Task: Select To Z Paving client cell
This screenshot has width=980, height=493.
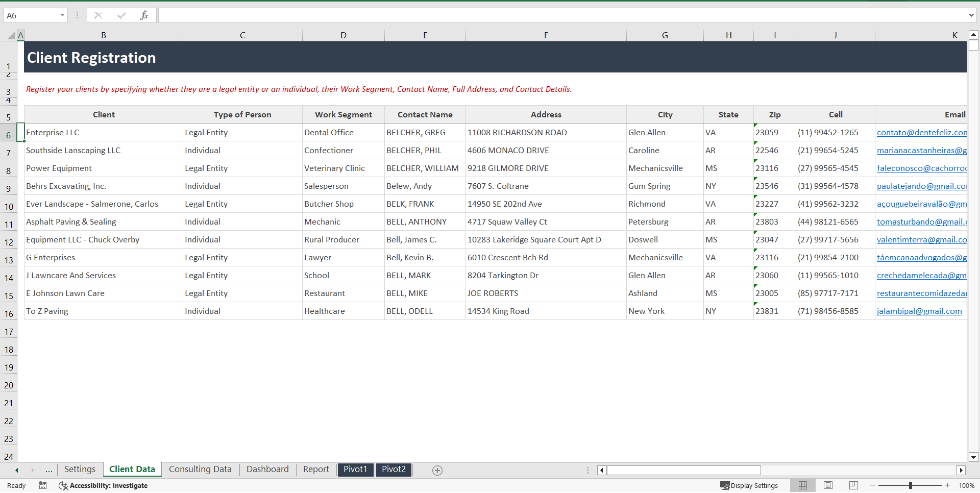Action: point(104,311)
